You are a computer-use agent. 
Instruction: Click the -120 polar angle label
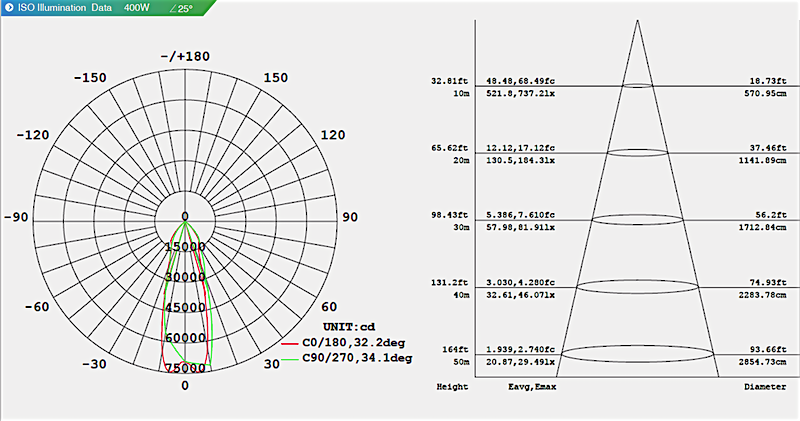pyautogui.click(x=33, y=135)
